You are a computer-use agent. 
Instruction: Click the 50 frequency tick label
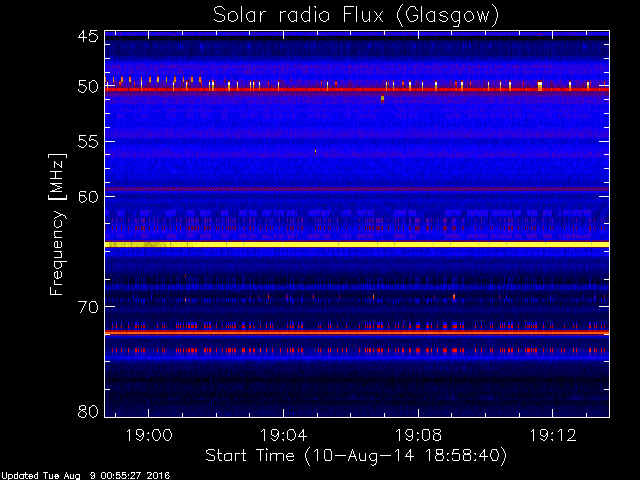pos(88,87)
